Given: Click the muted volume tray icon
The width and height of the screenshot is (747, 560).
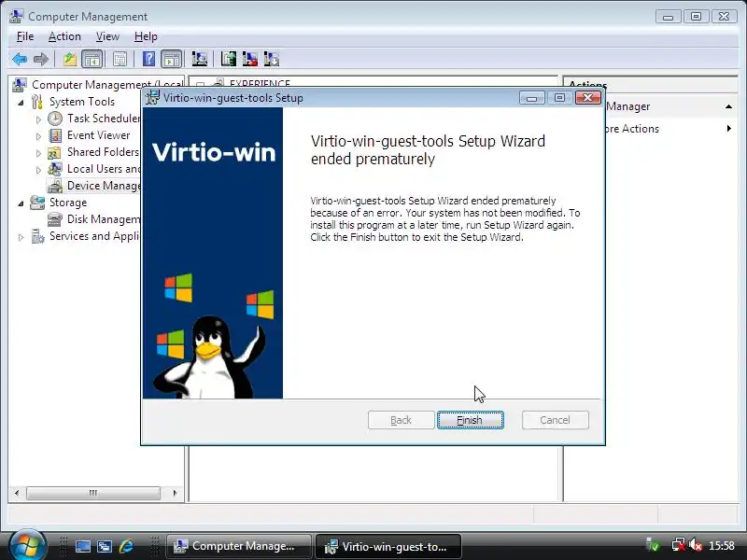Looking at the screenshot, I should pyautogui.click(x=696, y=545).
